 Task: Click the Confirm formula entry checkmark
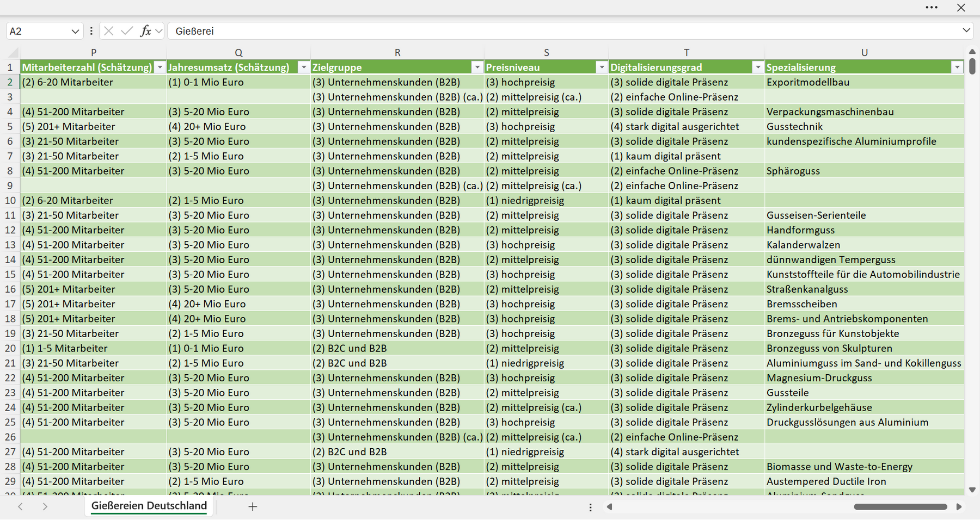click(x=127, y=31)
